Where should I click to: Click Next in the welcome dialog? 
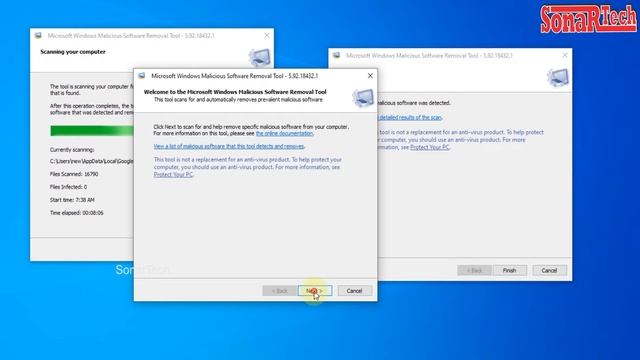point(315,291)
